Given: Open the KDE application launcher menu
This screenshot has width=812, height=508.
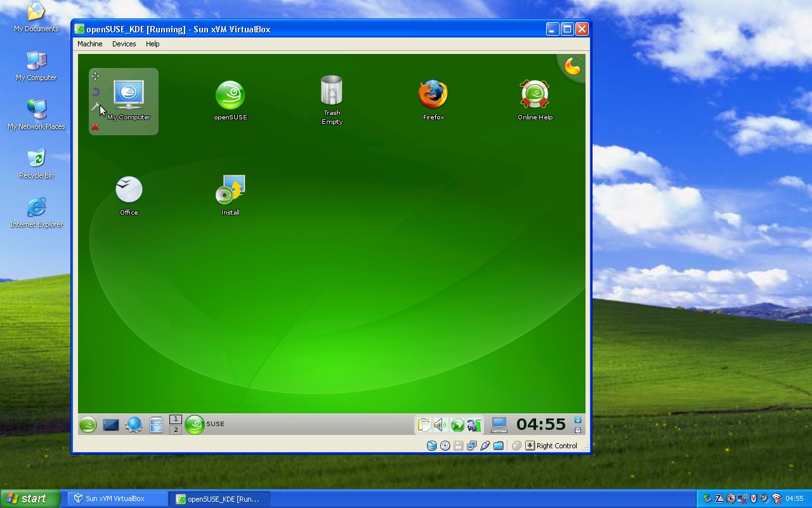Looking at the screenshot, I should (88, 424).
